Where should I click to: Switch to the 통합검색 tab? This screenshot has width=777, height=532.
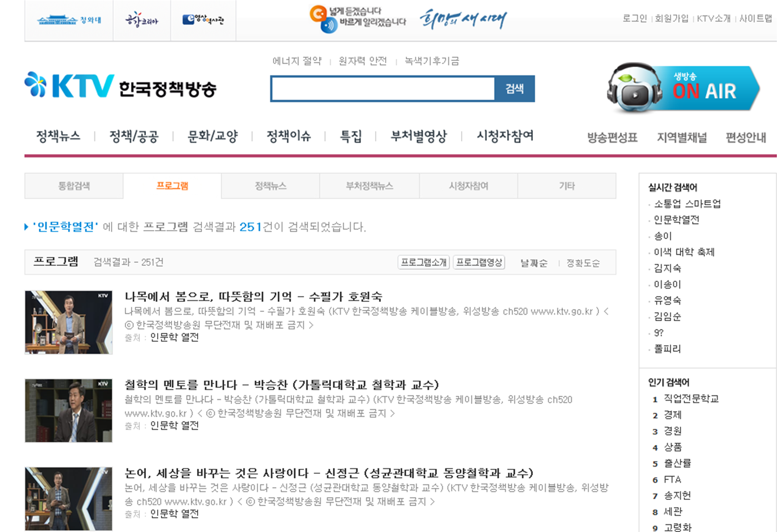point(74,186)
